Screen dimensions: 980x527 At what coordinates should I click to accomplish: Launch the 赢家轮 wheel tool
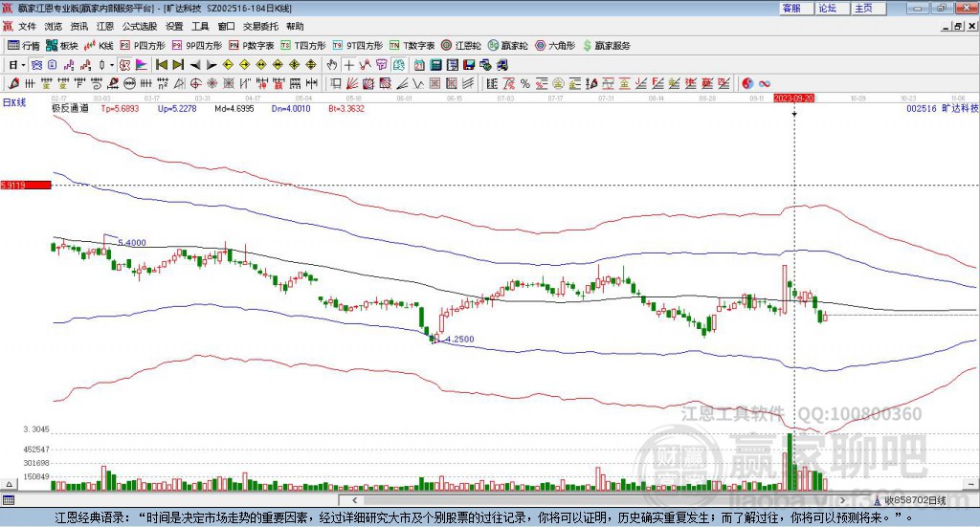pyautogui.click(x=507, y=46)
